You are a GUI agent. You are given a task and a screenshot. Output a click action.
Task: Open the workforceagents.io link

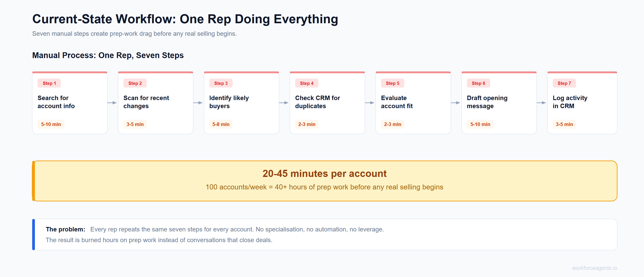click(594, 268)
